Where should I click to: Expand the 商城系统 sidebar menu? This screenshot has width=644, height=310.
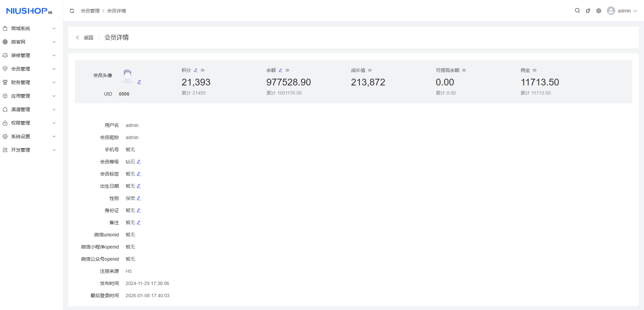pyautogui.click(x=29, y=28)
